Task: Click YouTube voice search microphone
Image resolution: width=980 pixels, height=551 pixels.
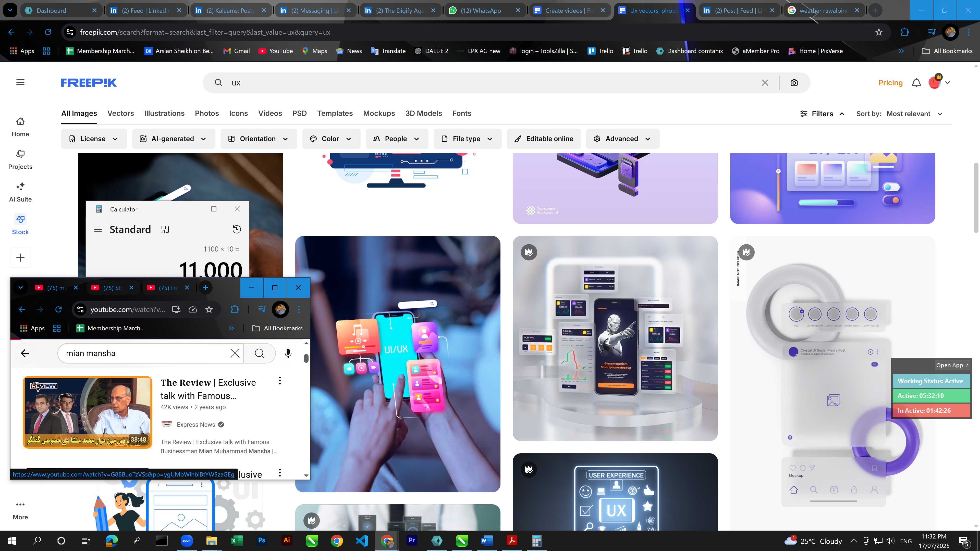Action: click(288, 353)
